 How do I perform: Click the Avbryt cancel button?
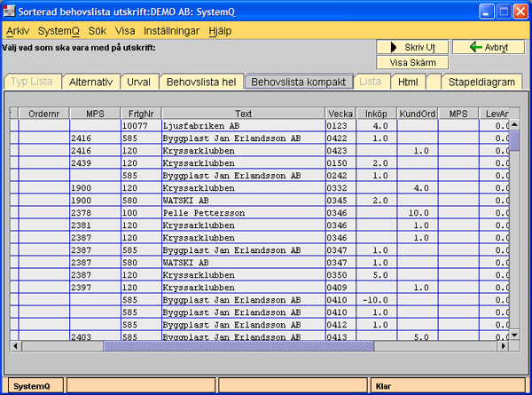489,47
